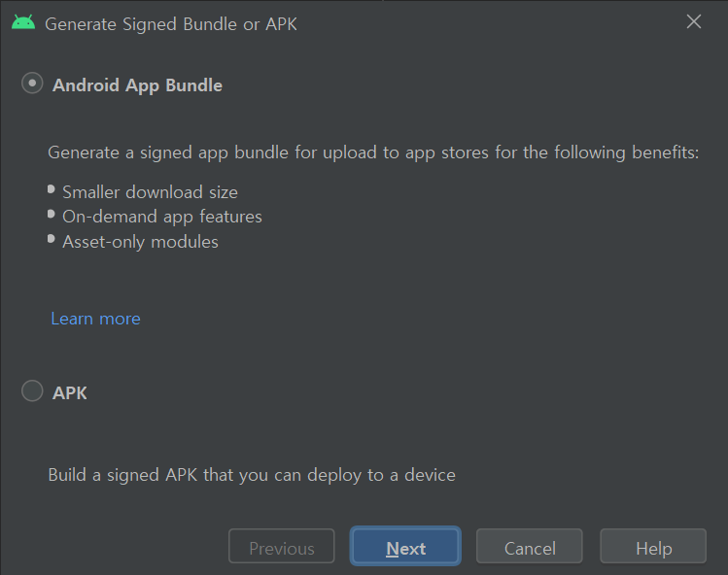
Task: Click the "Build a signed APK" description text
Action: [252, 475]
